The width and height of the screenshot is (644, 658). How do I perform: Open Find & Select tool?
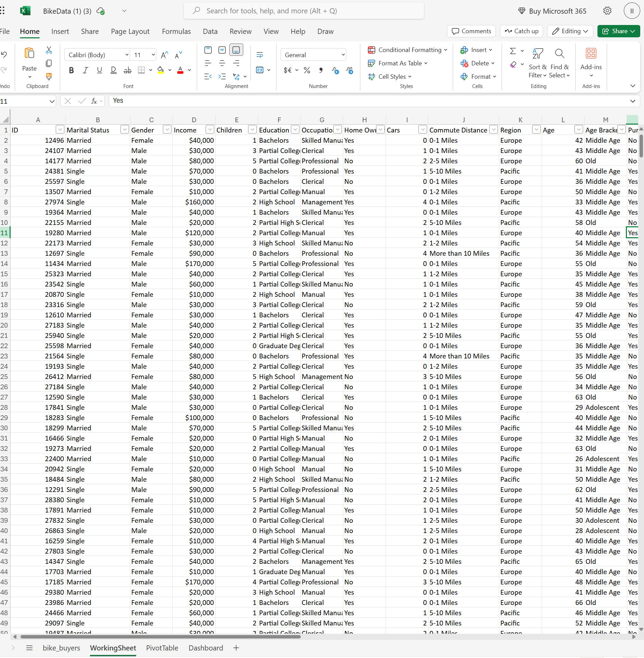559,63
